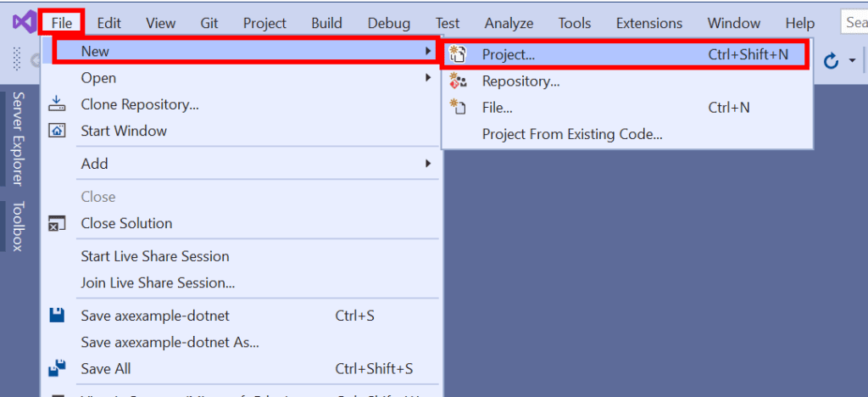Select Project From Existing Code

point(571,134)
